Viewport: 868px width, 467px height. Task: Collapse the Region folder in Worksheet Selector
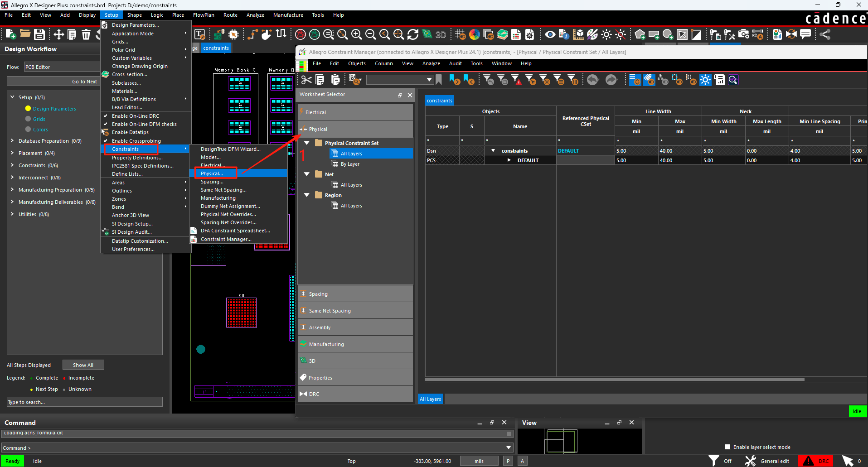pyautogui.click(x=307, y=195)
